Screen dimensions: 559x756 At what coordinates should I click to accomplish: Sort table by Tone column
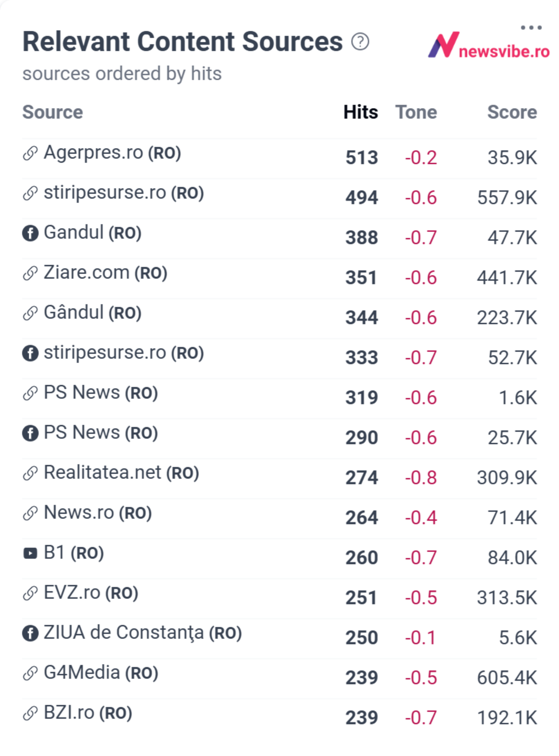coord(416,112)
